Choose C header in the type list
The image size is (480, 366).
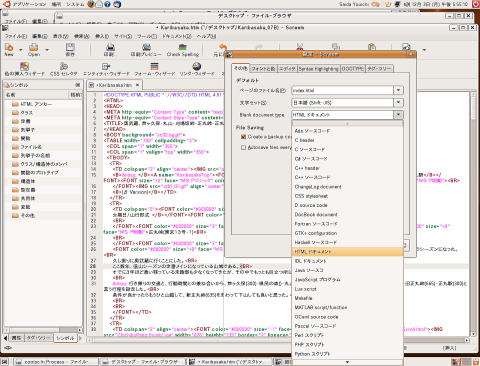(x=347, y=140)
